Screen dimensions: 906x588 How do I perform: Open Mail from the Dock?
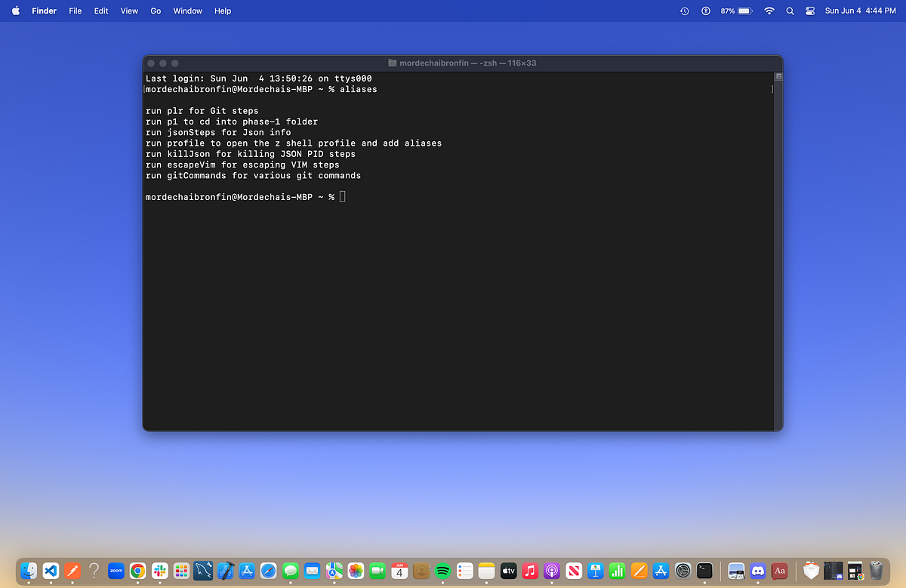[x=312, y=571]
